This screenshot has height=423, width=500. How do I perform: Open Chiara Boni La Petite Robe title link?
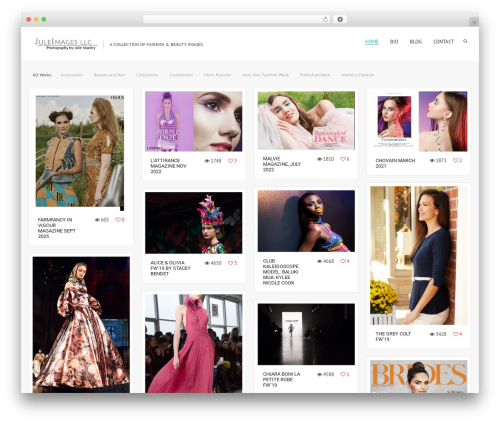click(x=281, y=380)
